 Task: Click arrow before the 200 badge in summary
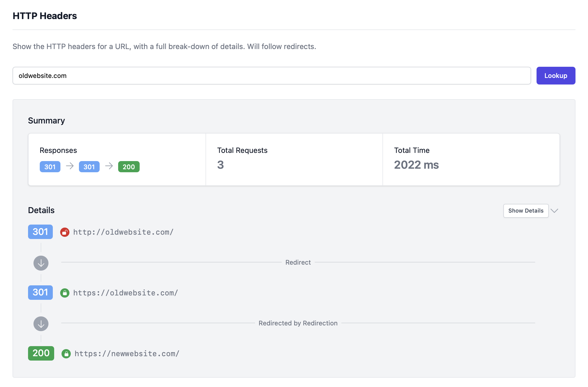coord(109,166)
